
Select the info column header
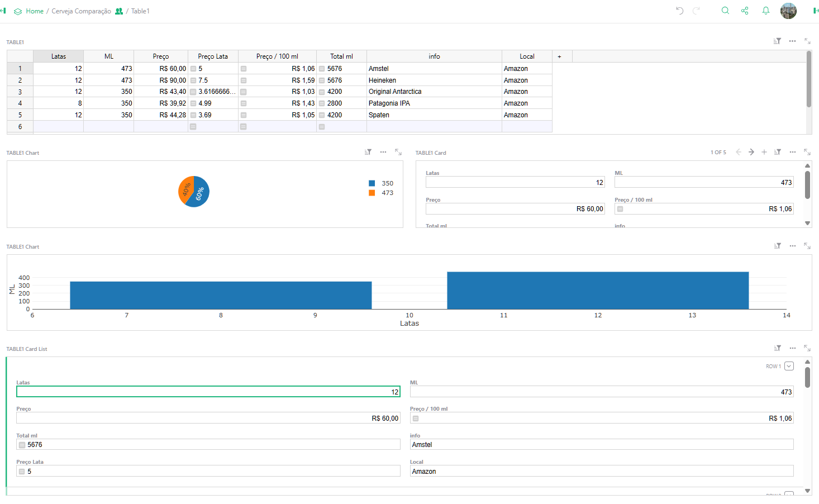click(x=434, y=56)
